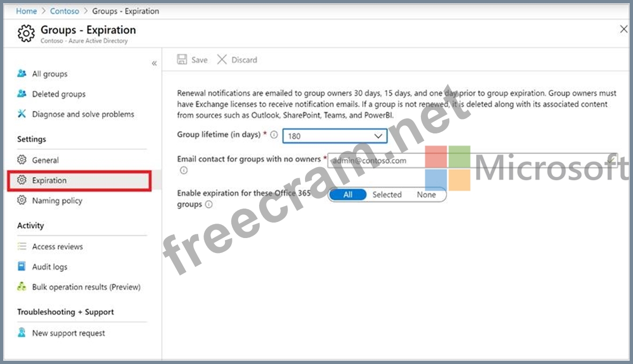Image resolution: width=633 pixels, height=364 pixels.
Task: Click the 'Activity' section heading
Action: (x=30, y=225)
